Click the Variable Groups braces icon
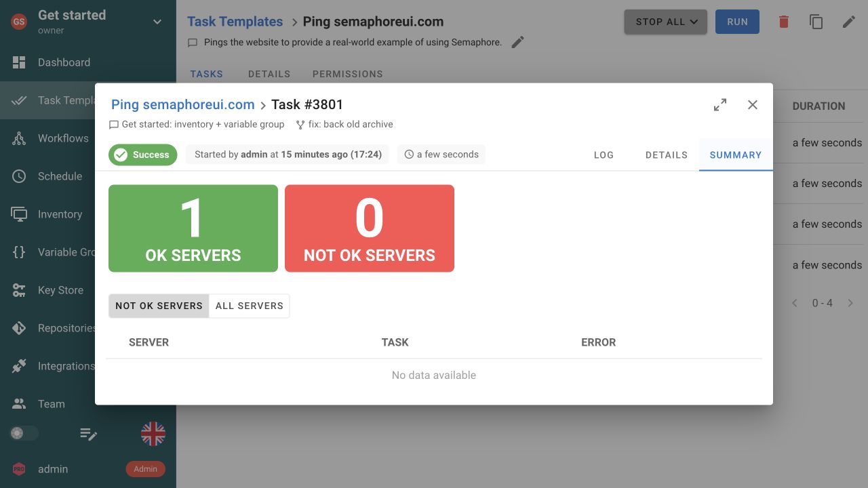 coord(19,252)
